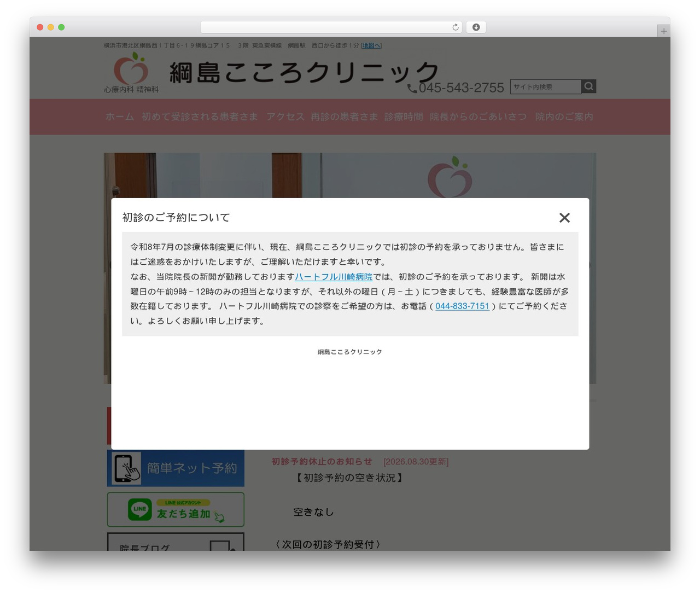This screenshot has height=593, width=700.
Task: Click the 空きなし status text
Action: [x=313, y=512]
